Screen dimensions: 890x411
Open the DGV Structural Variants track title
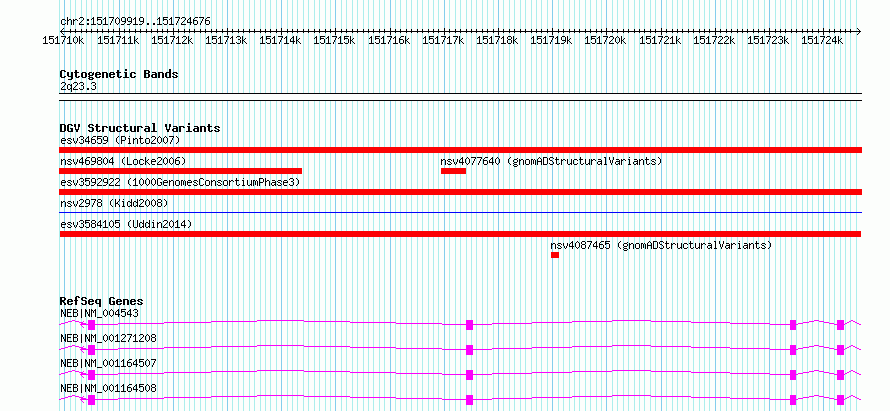[140, 128]
